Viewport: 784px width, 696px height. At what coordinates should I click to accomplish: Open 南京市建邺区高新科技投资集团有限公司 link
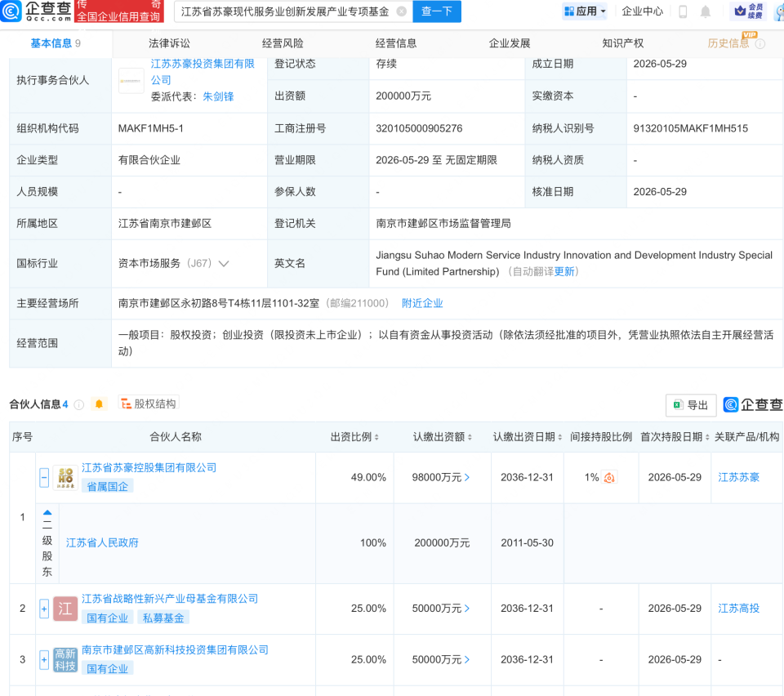[175, 650]
